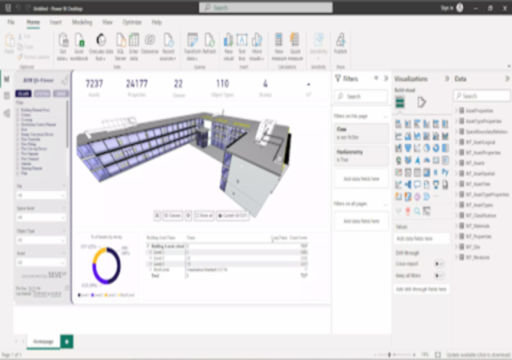Image resolution: width=512 pixels, height=360 pixels.
Task: Select the Build visual fields icon
Action: click(400, 102)
